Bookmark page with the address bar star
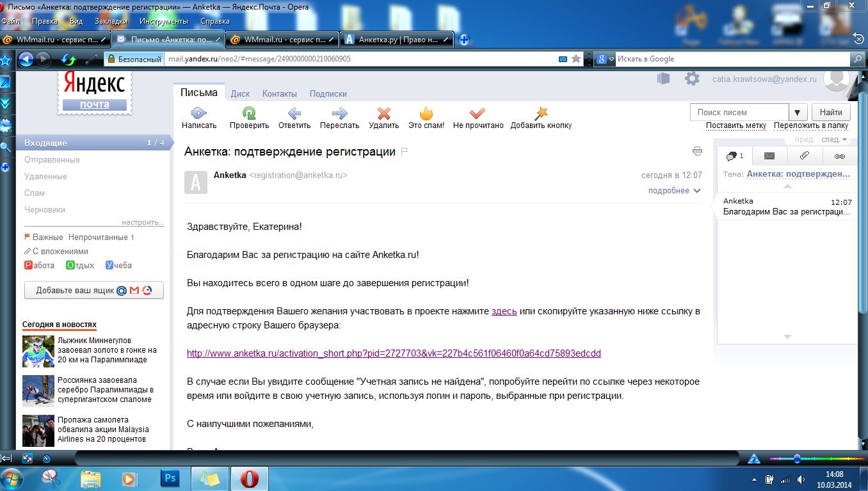The width and height of the screenshot is (868, 491). (x=576, y=59)
